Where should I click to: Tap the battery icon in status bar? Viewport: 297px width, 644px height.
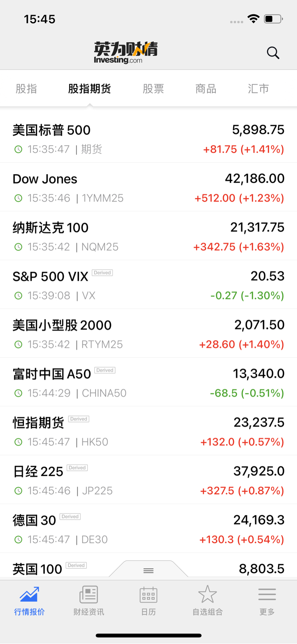[273, 19]
